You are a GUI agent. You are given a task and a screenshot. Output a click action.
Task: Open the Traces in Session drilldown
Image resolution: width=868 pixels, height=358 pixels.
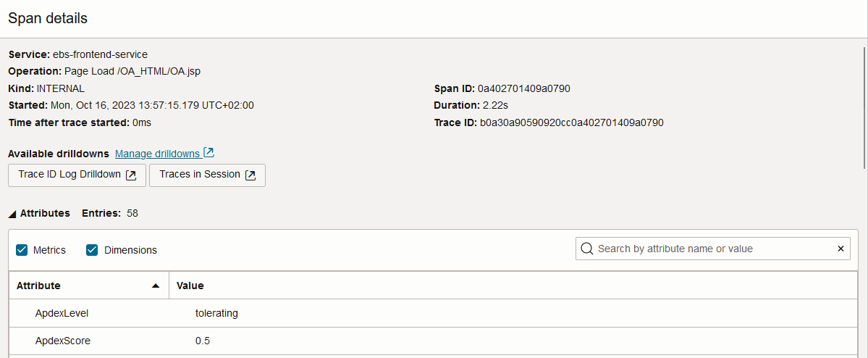click(x=200, y=175)
